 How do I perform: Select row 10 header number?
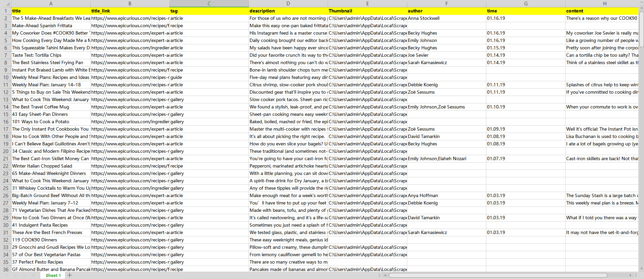(x=5, y=77)
